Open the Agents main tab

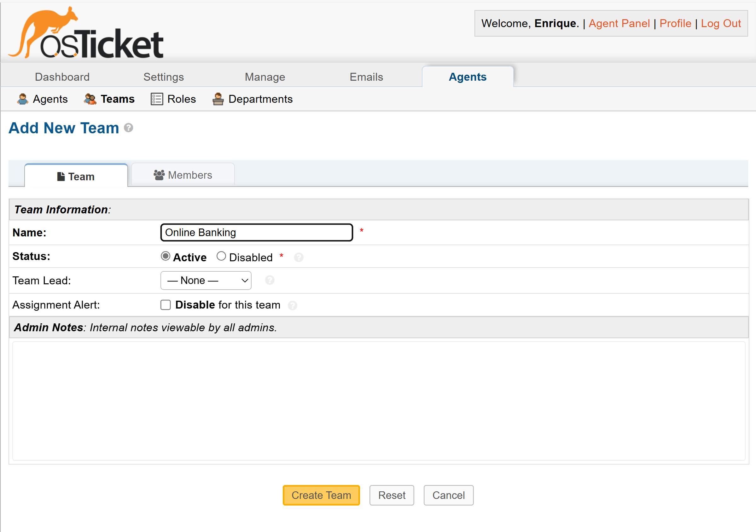(468, 77)
